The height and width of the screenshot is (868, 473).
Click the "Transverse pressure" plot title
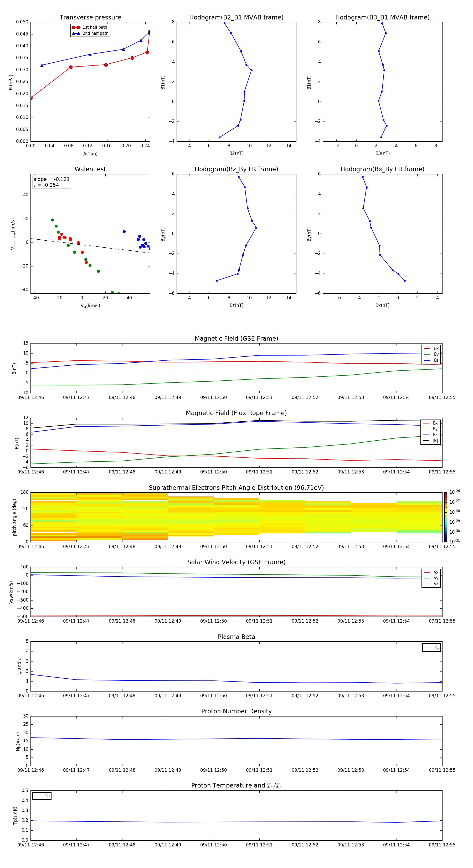(x=90, y=18)
